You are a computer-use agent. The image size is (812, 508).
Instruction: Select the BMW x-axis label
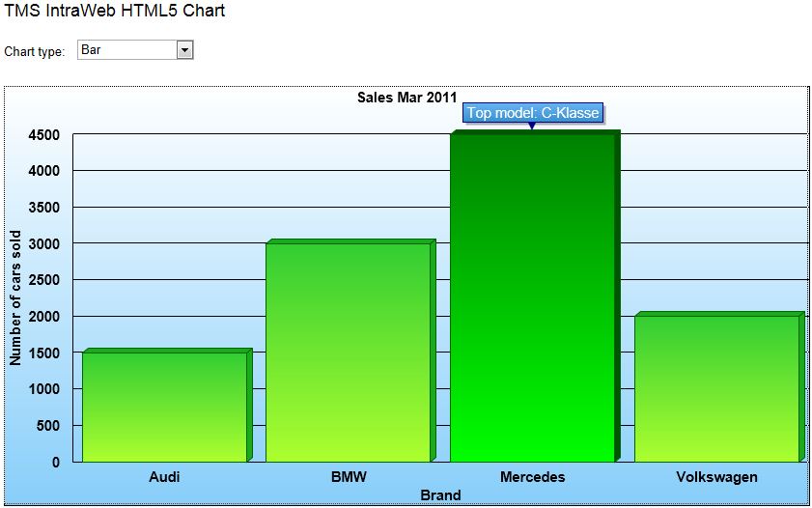pyautogui.click(x=349, y=477)
